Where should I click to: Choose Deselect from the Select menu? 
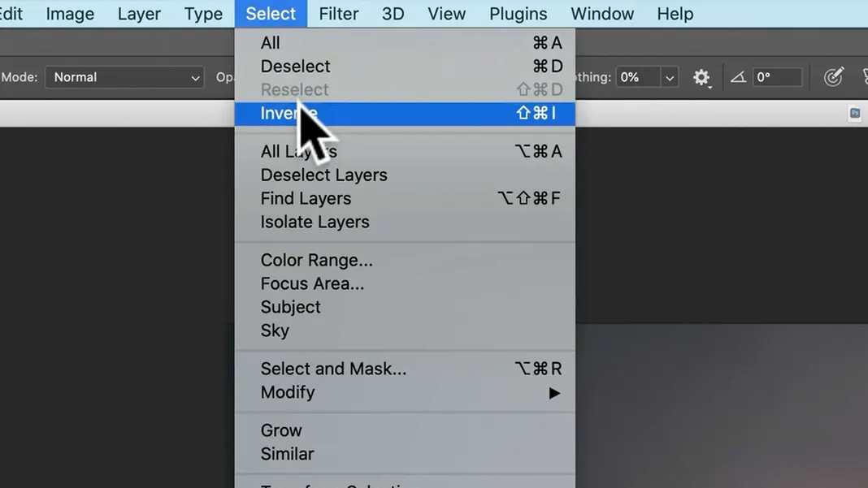point(406,67)
